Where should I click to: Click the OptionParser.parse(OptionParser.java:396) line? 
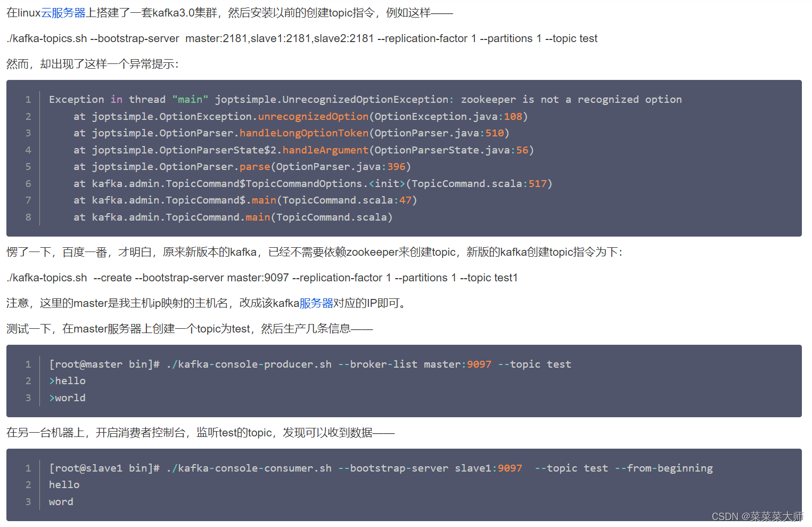click(242, 166)
